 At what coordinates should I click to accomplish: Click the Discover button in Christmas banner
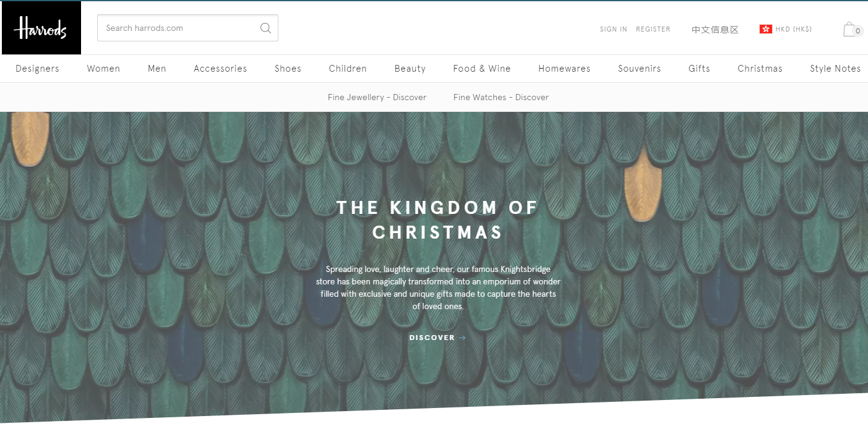437,338
